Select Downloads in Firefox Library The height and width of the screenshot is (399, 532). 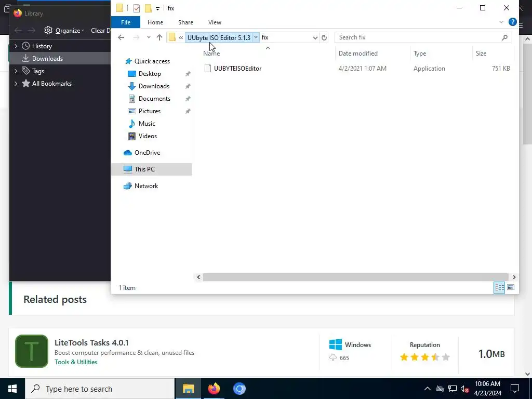pos(47,59)
